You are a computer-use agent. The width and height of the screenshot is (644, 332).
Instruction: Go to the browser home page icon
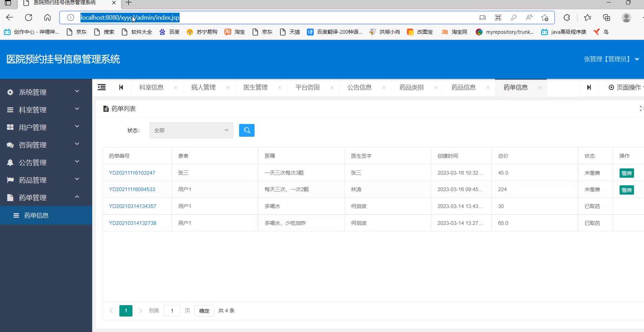point(47,18)
